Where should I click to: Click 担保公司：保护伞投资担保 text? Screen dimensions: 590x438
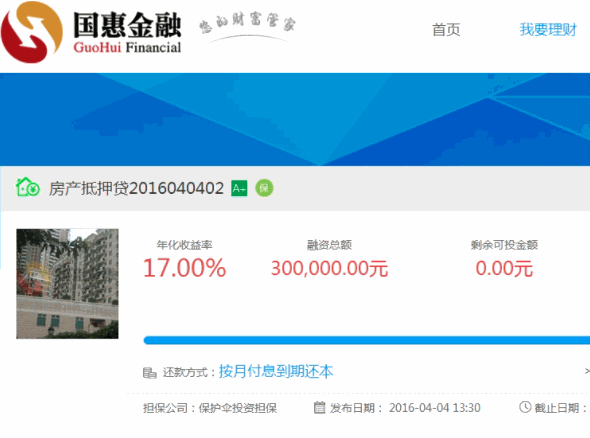click(210, 408)
